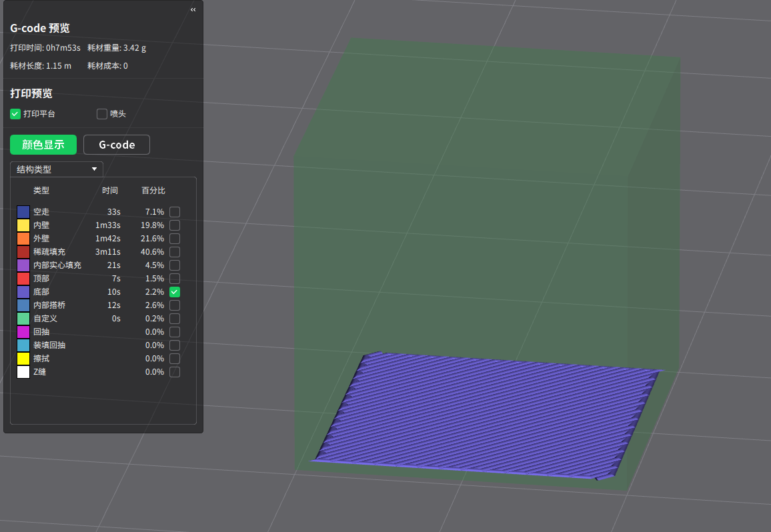Open the 结构类型 dropdown
Viewport: 771px width, 532px height.
(x=57, y=169)
